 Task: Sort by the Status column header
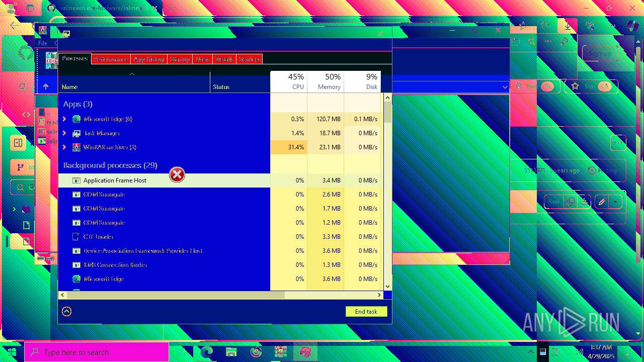pyautogui.click(x=240, y=82)
